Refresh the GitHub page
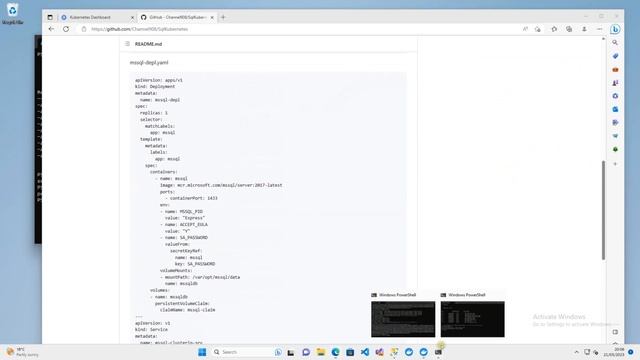 (x=66, y=29)
